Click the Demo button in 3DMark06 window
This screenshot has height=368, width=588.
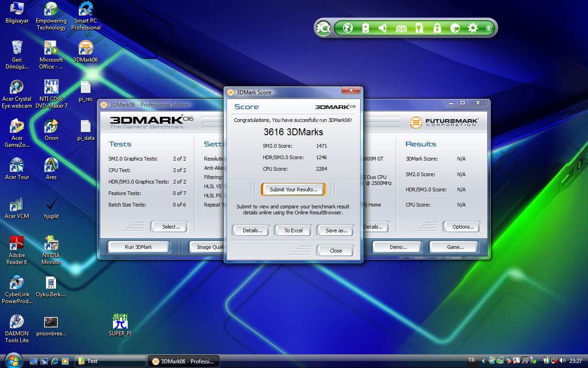click(398, 247)
